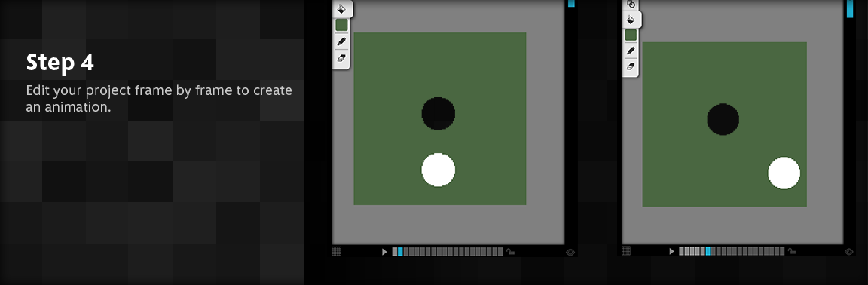Pick the eraser tool in right editor
Screen dimensions: 868x285
click(631, 66)
